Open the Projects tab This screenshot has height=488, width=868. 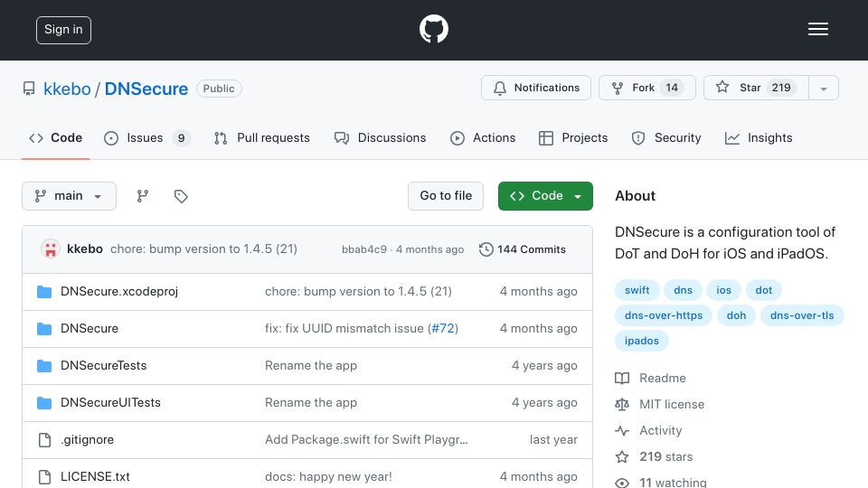[573, 137]
